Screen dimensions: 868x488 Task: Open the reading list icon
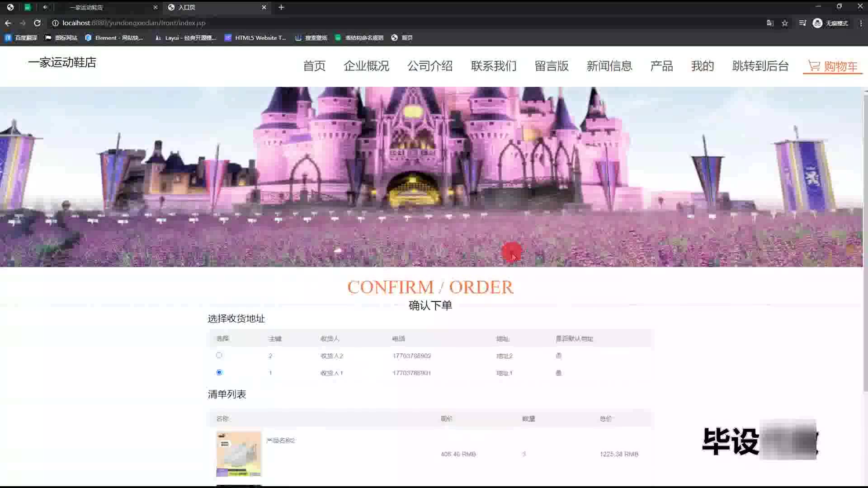tap(802, 23)
